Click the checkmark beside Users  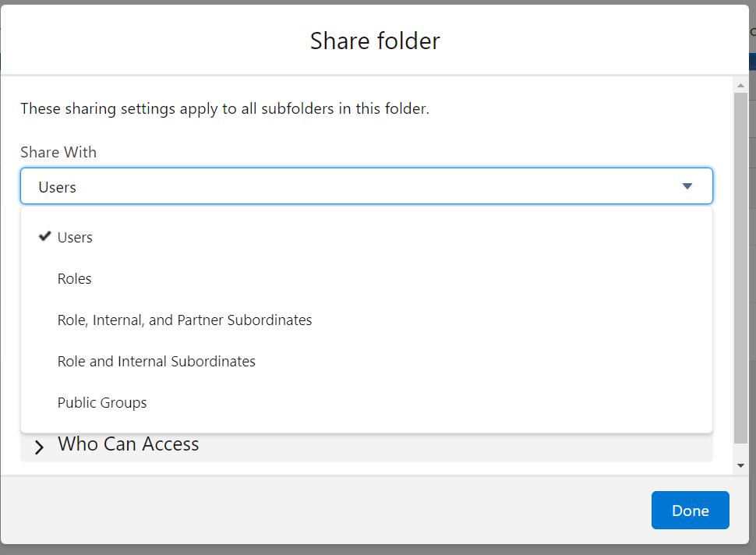[44, 237]
